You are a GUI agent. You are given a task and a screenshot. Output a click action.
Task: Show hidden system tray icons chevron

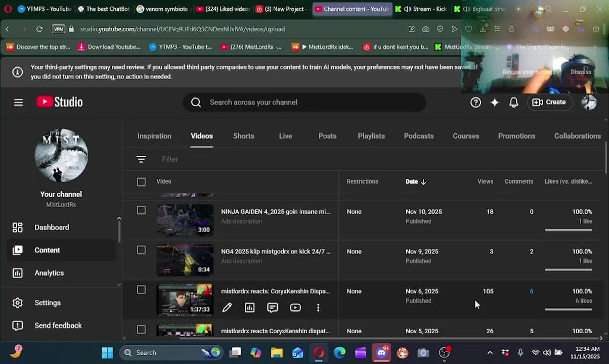(490, 353)
